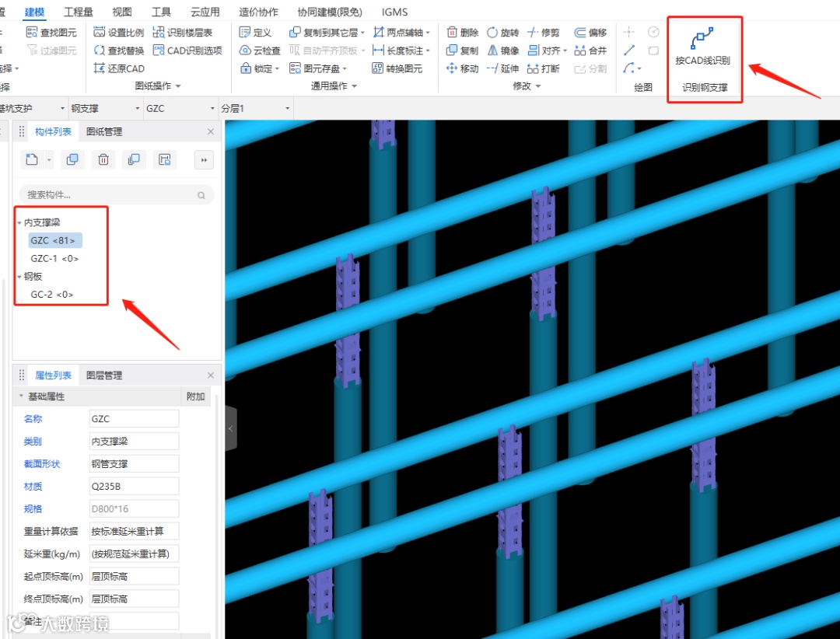Close the 构件列表 panel
Image resolution: width=840 pixels, height=639 pixels.
pyautogui.click(x=211, y=131)
